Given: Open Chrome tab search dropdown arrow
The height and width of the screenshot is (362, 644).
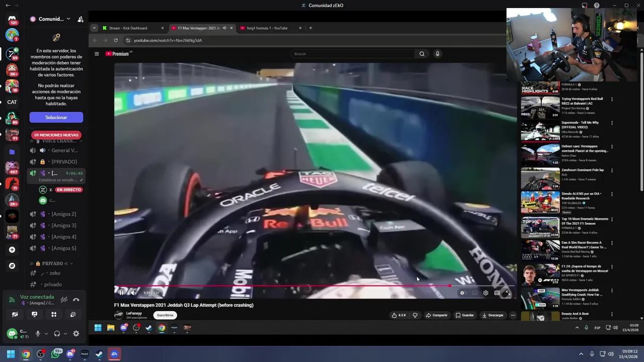Looking at the screenshot, I should click(94, 28).
